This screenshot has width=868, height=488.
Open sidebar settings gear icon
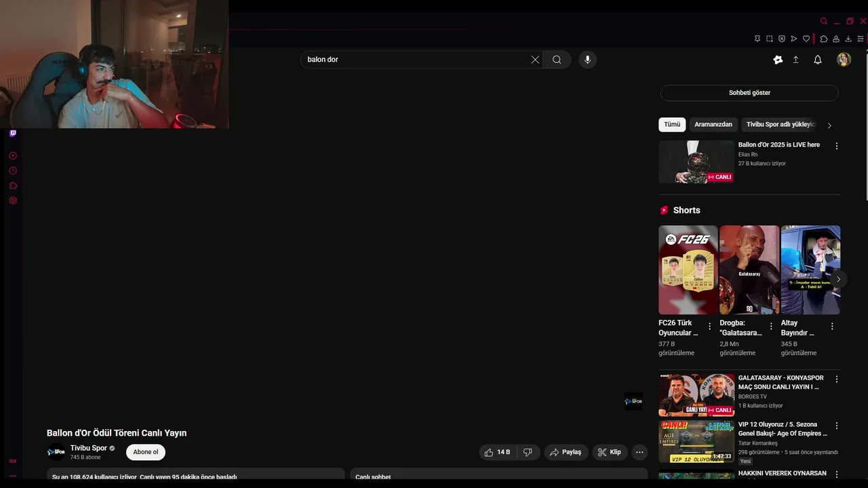point(13,201)
